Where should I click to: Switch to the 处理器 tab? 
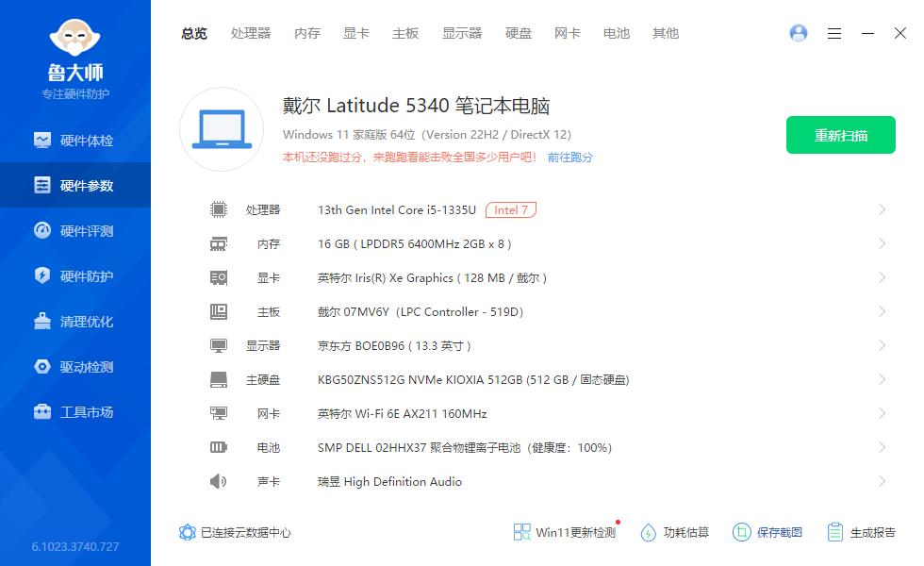(x=251, y=34)
